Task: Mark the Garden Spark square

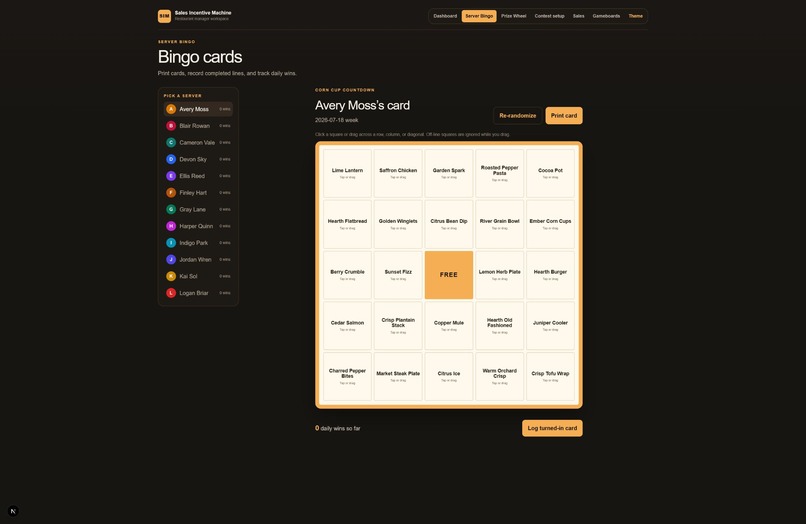Action: click(449, 173)
